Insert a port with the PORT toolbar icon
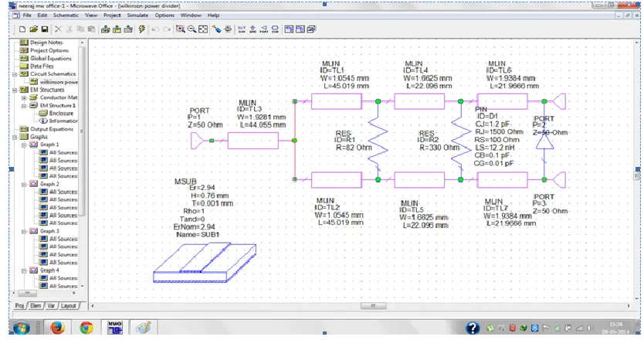 (x=263, y=29)
